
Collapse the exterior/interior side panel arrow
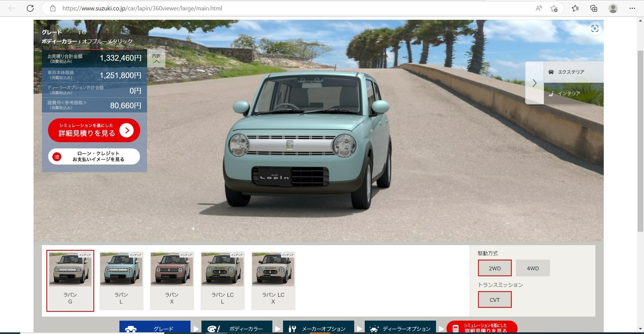(x=534, y=83)
